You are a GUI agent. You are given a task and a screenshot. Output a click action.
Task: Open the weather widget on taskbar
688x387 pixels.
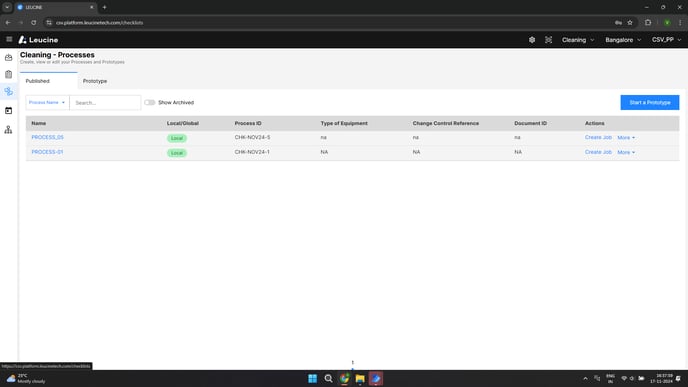25,379
